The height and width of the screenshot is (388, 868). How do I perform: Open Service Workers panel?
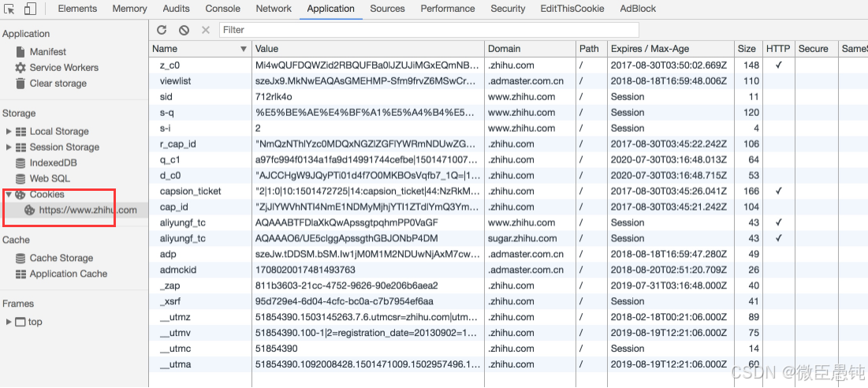(64, 68)
